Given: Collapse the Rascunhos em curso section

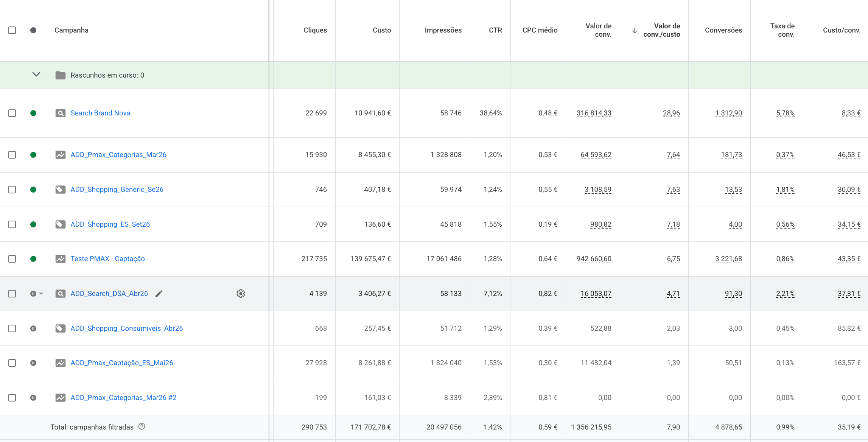Looking at the screenshot, I should click(x=36, y=75).
